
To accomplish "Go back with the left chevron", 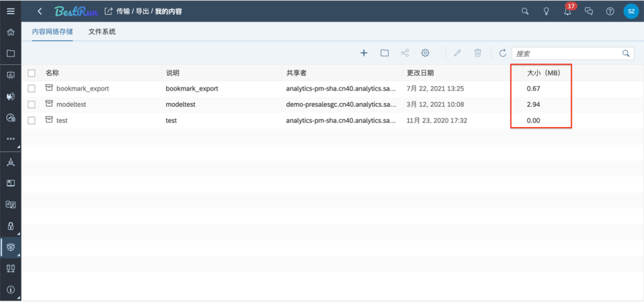I will [40, 11].
